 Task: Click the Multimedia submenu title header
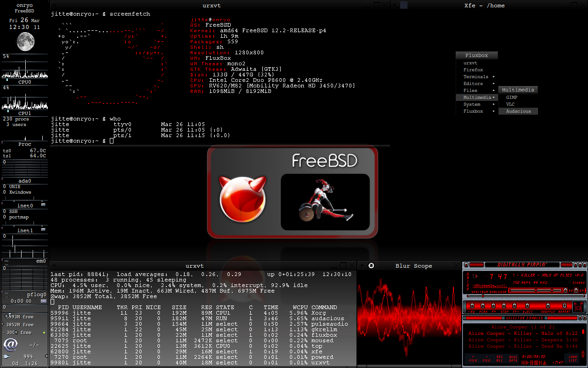518,90
